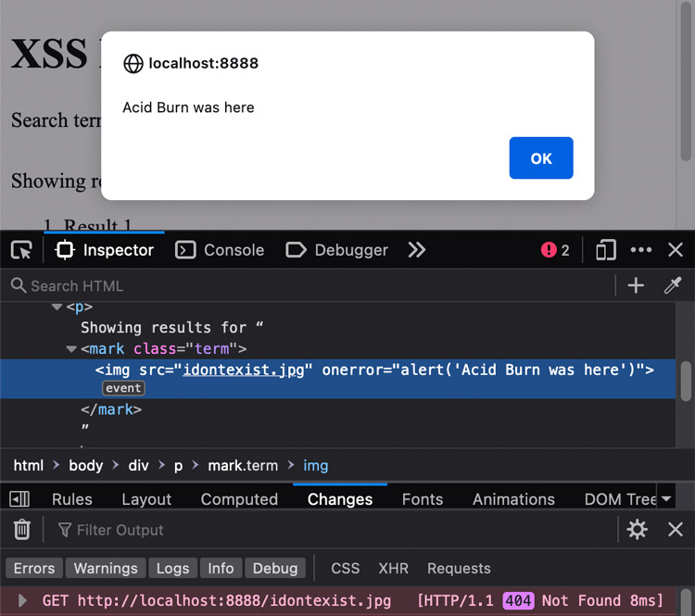This screenshot has width=695, height=616.
Task: Pick a color with eyedropper icon
Action: point(672,285)
